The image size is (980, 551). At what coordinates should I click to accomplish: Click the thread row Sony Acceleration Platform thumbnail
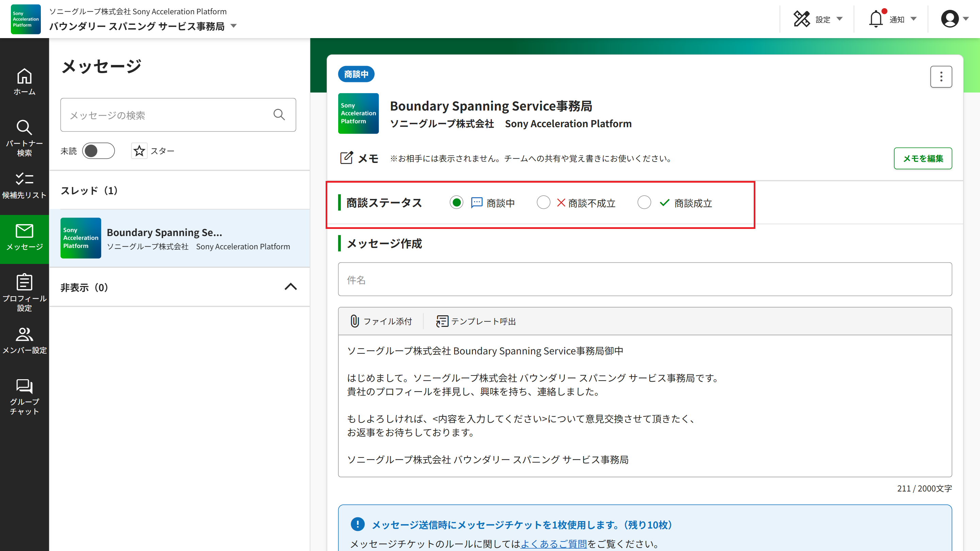tap(81, 238)
